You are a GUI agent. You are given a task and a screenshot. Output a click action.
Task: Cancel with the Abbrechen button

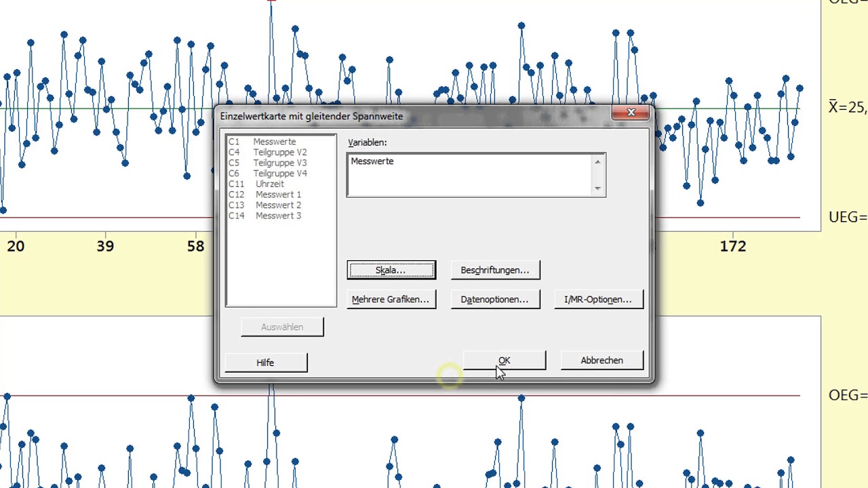coord(601,361)
